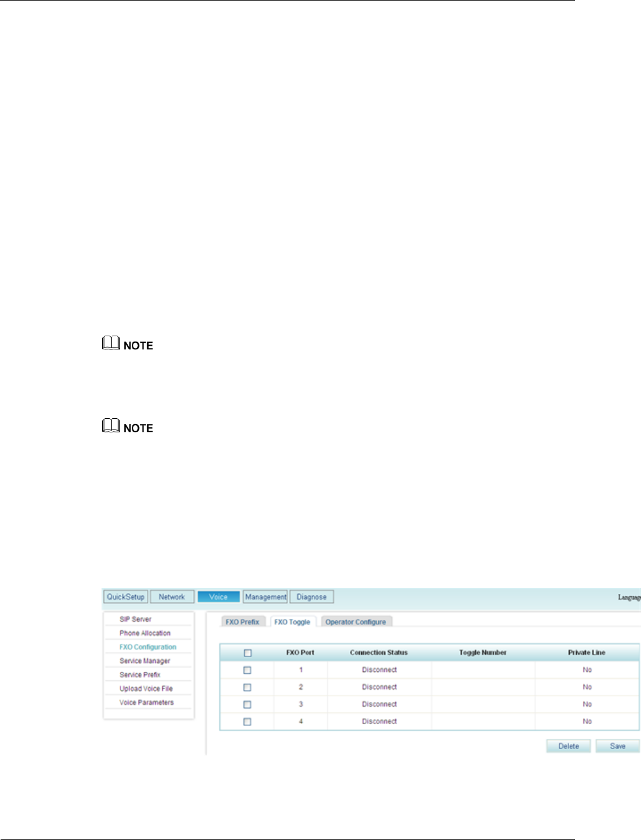The image size is (641, 840).
Task: Switch to the Network tab
Action: [x=172, y=596]
